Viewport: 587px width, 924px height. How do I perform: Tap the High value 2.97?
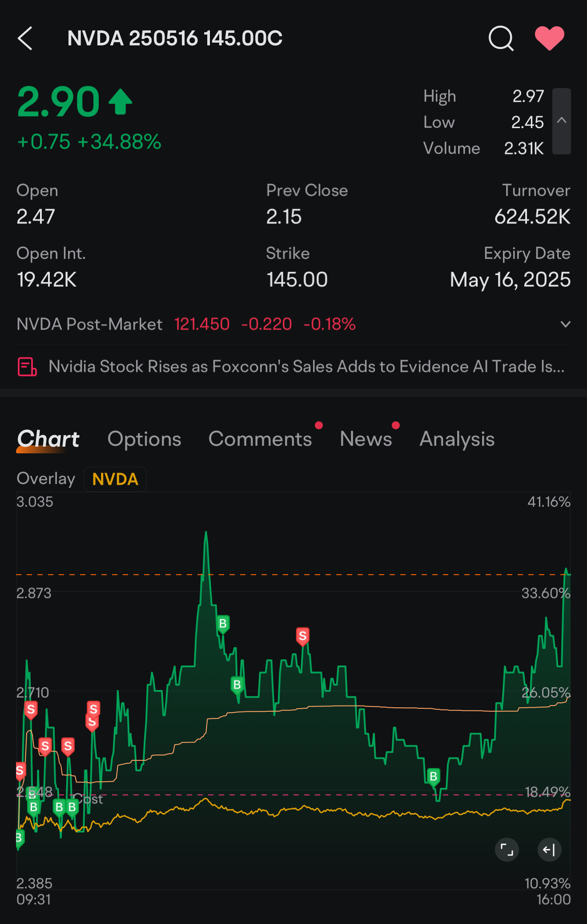(528, 96)
